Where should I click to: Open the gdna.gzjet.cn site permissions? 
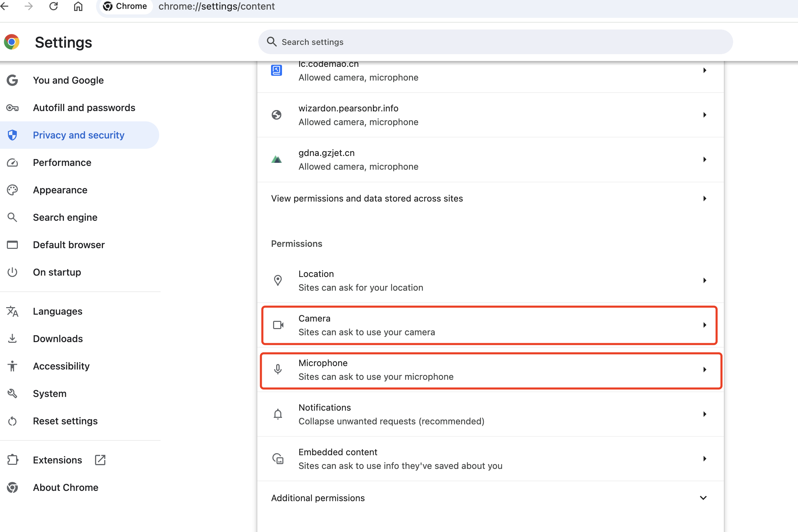(x=490, y=159)
